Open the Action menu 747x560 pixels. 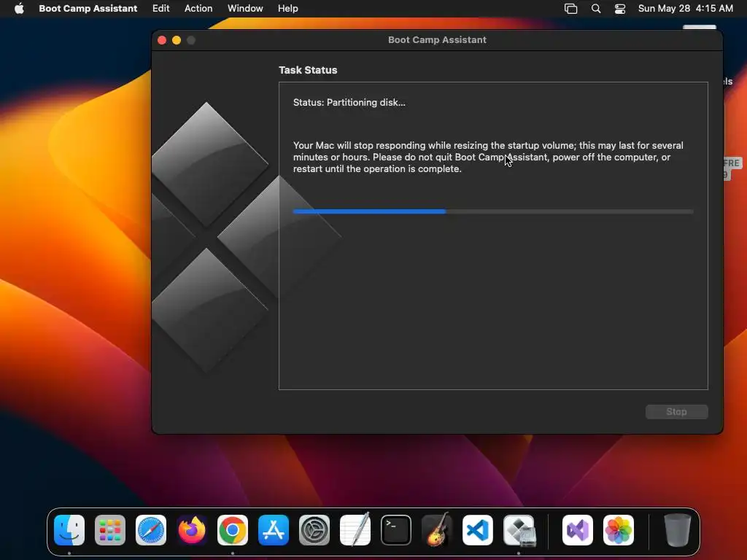tap(198, 9)
